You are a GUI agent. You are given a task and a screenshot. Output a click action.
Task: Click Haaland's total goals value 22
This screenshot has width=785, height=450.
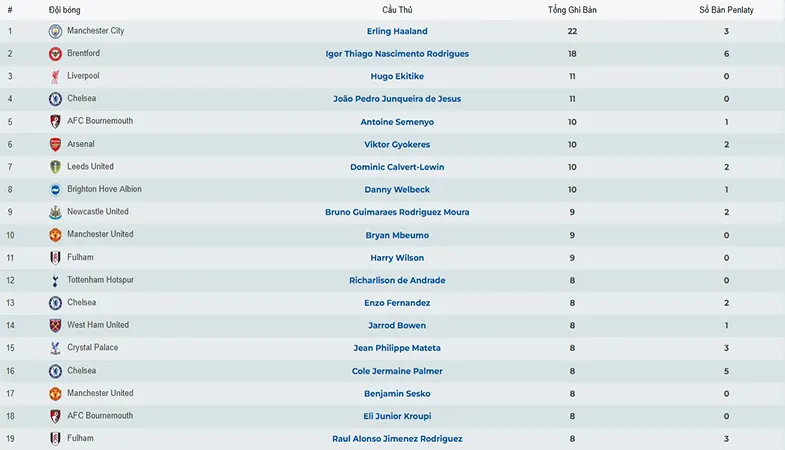(572, 31)
